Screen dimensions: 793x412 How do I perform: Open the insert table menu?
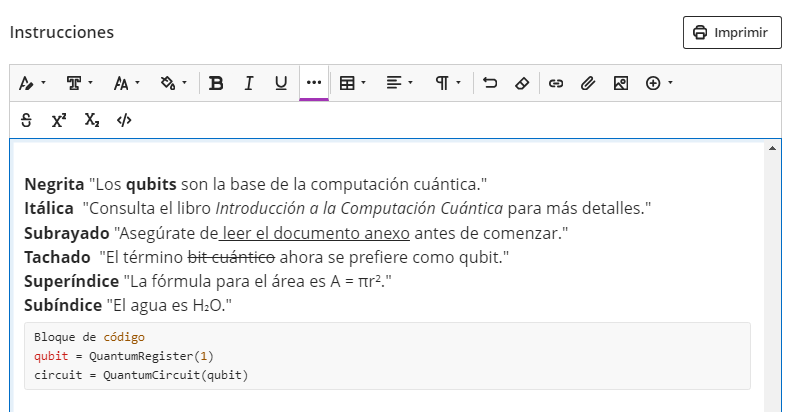(352, 83)
